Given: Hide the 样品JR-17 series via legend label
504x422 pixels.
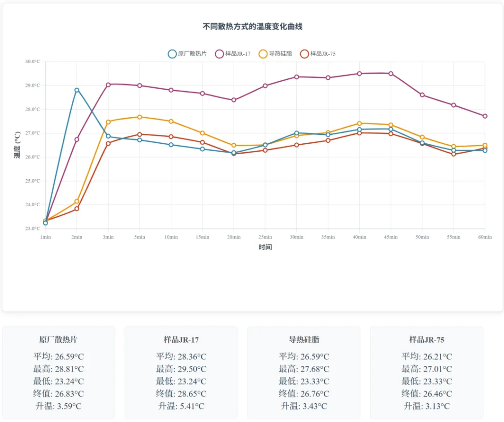Looking at the screenshot, I should (238, 54).
